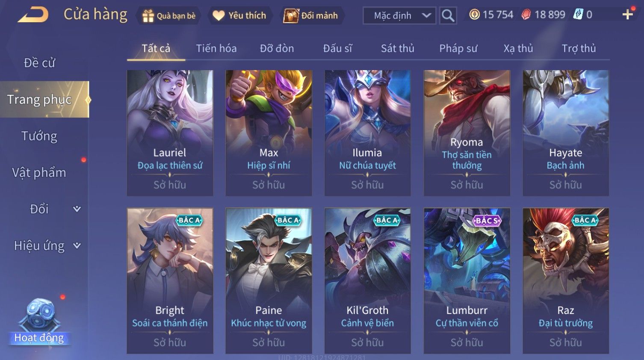Viewport: 644px width, 360px height.
Task: Click the red ruby currency icon
Action: point(526,15)
